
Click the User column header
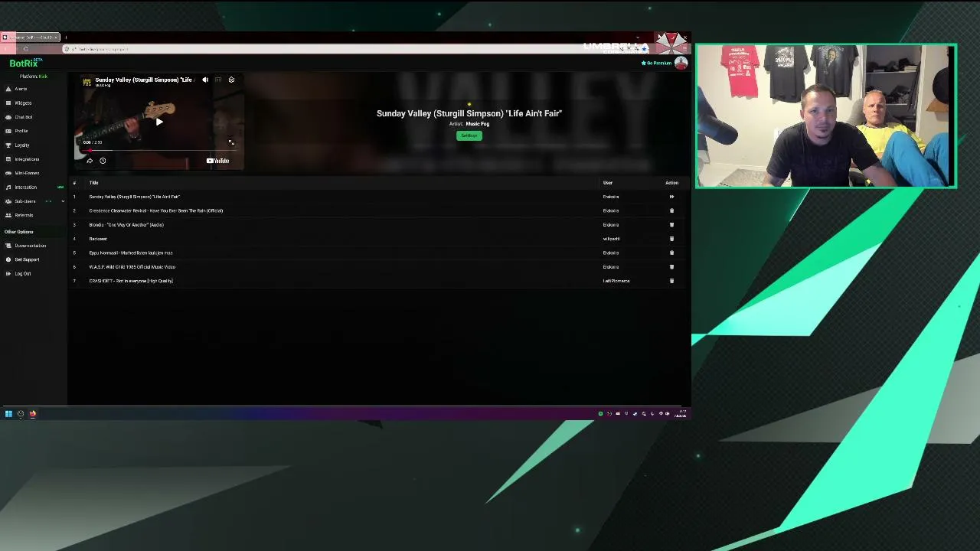607,183
